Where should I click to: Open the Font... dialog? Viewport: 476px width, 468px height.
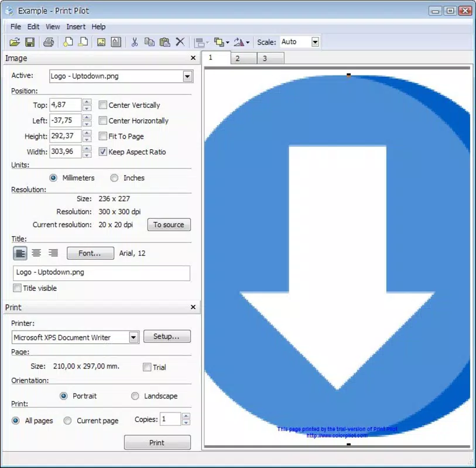pyautogui.click(x=91, y=253)
